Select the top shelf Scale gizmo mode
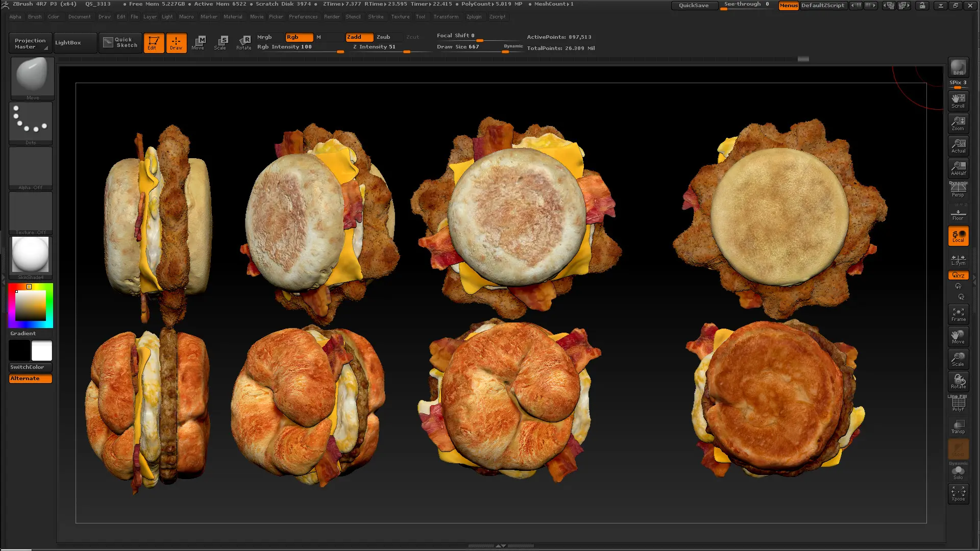This screenshot has width=980, height=551. [x=221, y=43]
